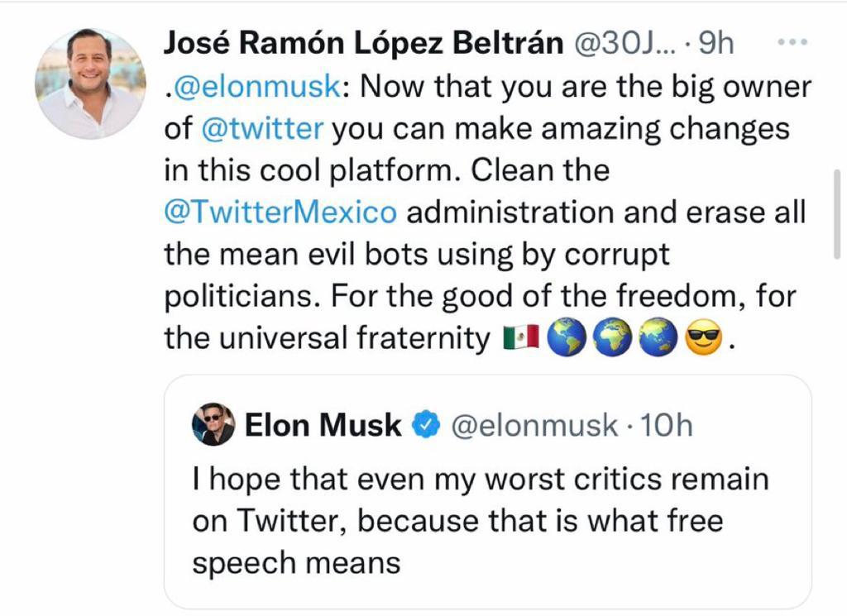This screenshot has height=616, width=847.
Task: Click the Mexican flag emoji
Action: tap(521, 337)
